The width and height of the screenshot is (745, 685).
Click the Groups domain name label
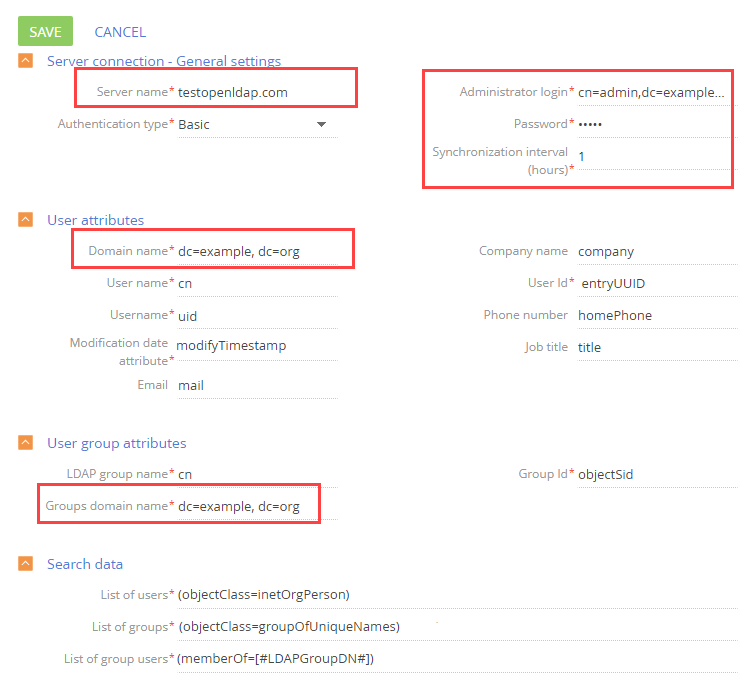[107, 506]
